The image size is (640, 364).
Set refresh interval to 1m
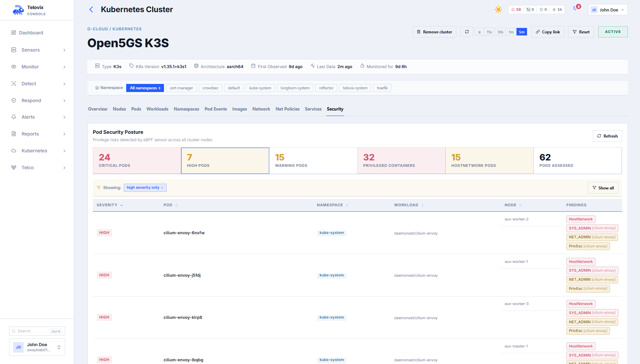point(511,32)
